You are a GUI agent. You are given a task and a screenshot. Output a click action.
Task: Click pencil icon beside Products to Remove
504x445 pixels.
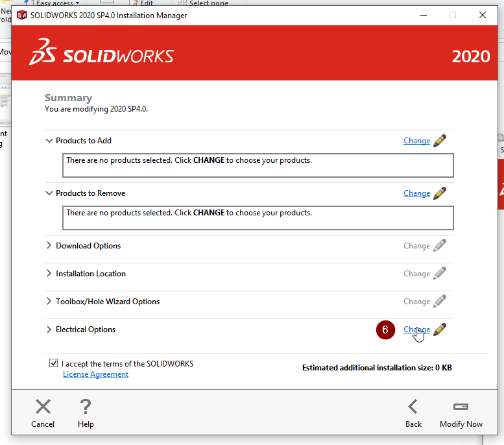point(440,193)
